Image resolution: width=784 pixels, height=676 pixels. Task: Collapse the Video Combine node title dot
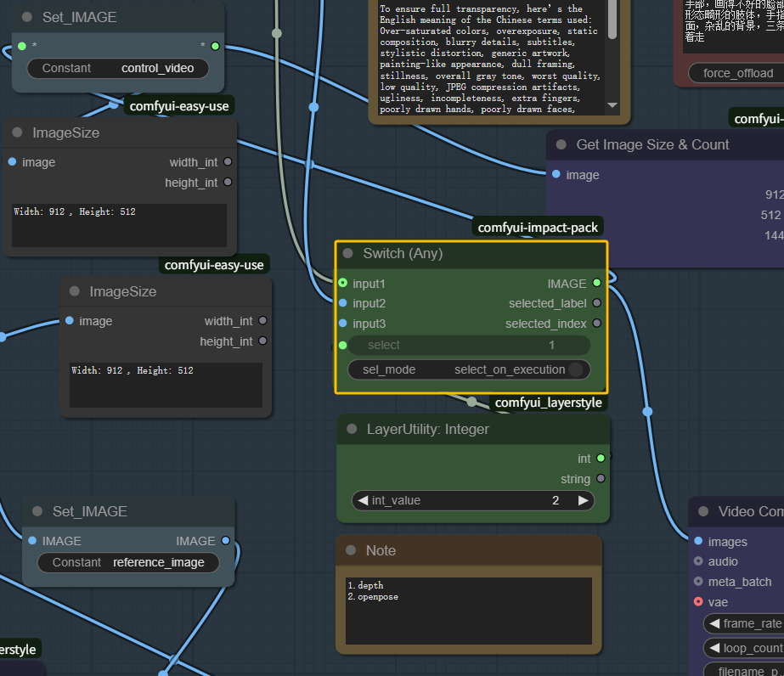tap(703, 511)
